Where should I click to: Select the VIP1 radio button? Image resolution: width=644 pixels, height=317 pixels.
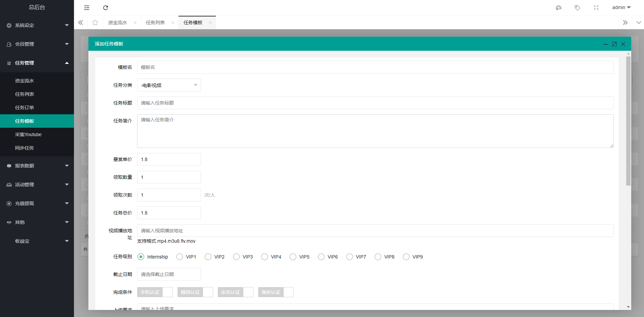(x=180, y=257)
